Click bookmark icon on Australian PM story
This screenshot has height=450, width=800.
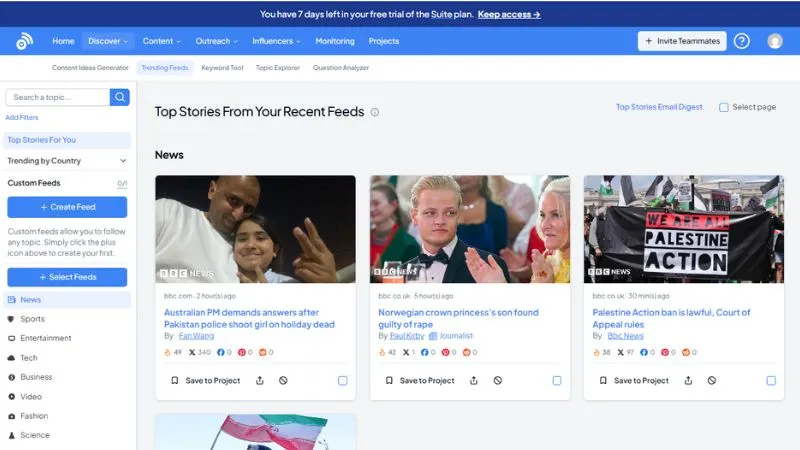coord(174,381)
